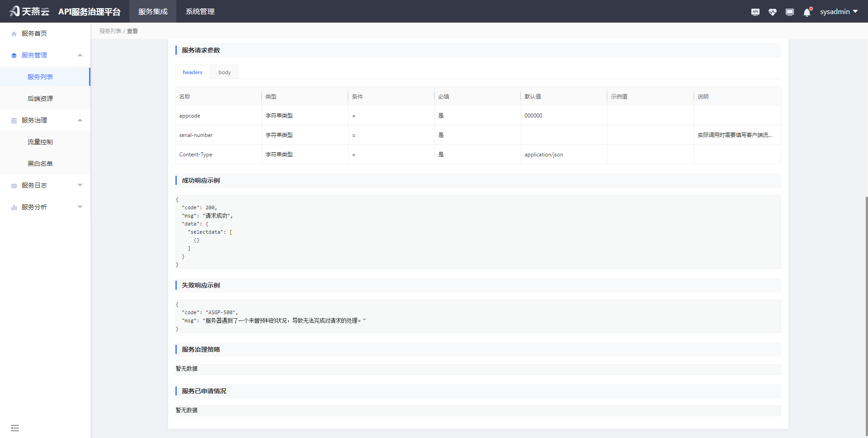Open the 系统管理 menu
This screenshot has width=868, height=438.
(200, 11)
